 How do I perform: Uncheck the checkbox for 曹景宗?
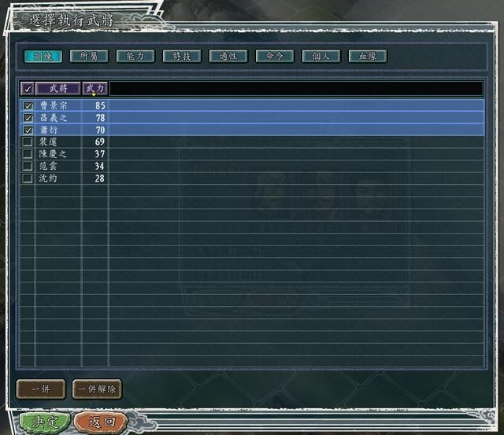pos(28,105)
